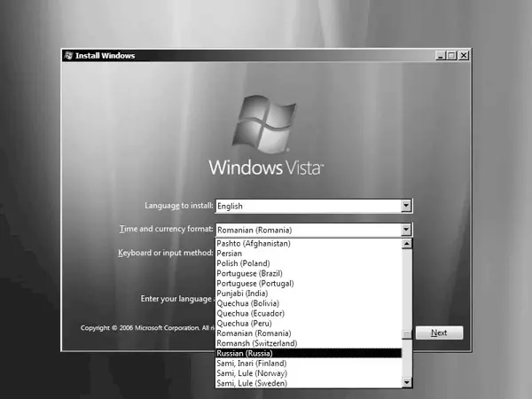Click the Next button
Screen dimensions: 532x399
tap(439, 332)
